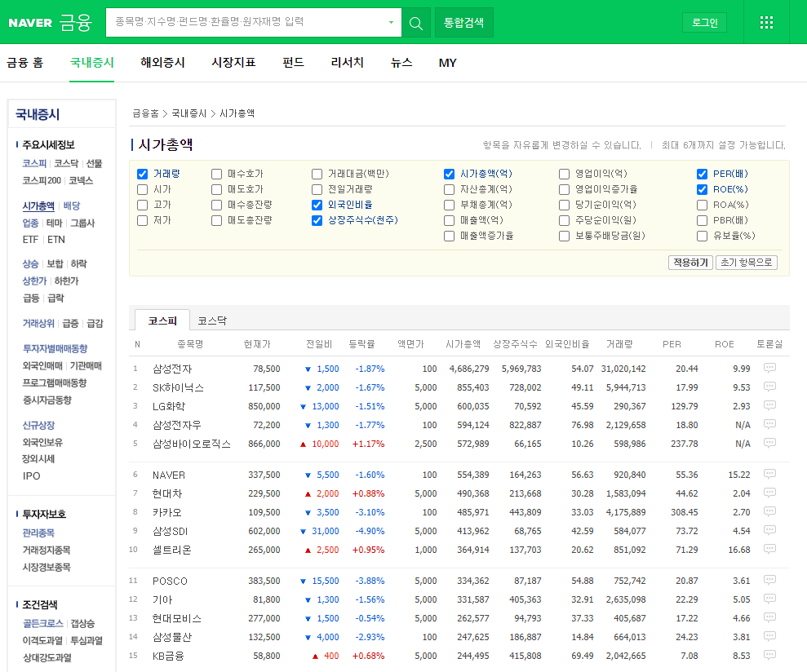Open the MY menu
Screen dimensions: 807x672
[x=448, y=63]
